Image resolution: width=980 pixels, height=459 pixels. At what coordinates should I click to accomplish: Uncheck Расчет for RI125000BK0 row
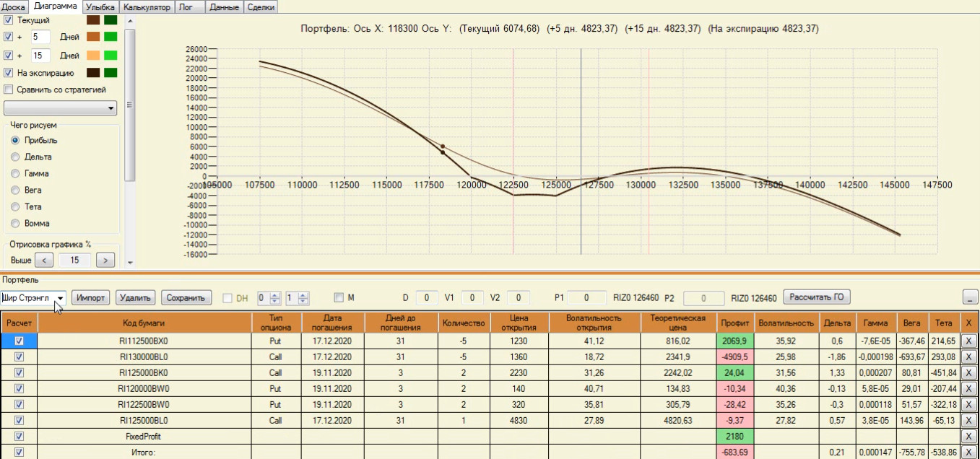click(19, 372)
